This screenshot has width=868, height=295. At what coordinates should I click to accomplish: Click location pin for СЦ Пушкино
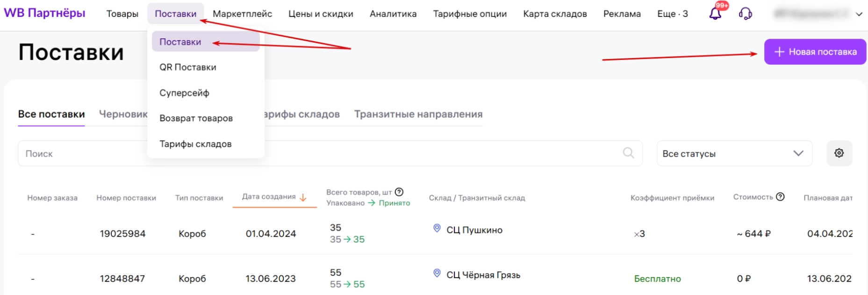click(437, 228)
